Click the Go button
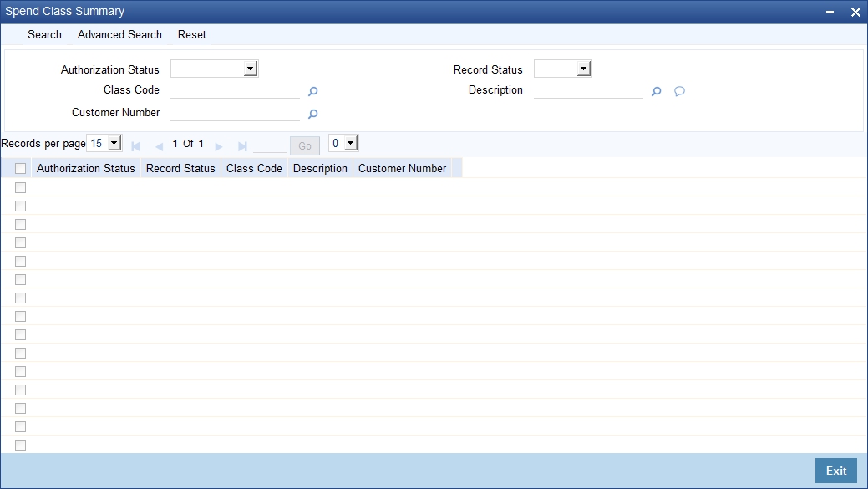The image size is (868, 489). 304,145
